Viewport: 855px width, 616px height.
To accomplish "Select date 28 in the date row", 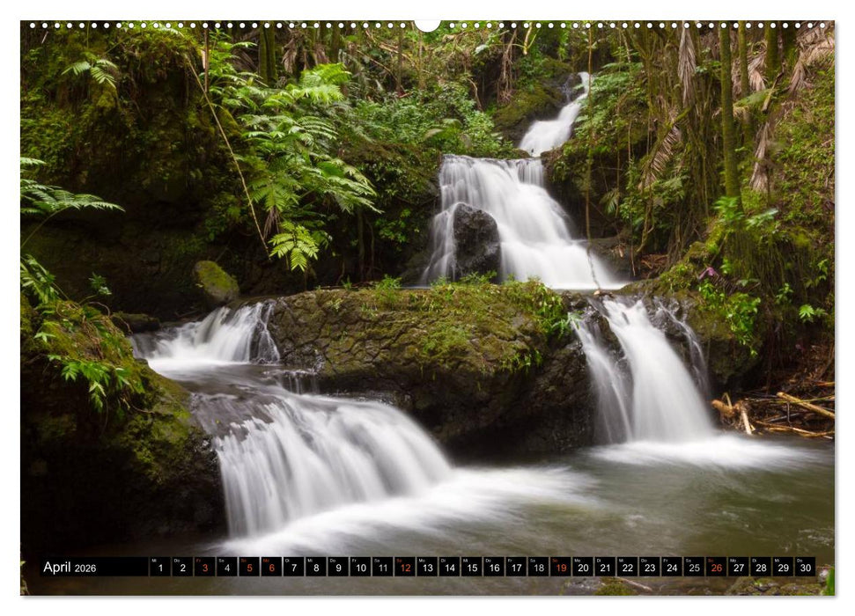I will (x=761, y=568).
